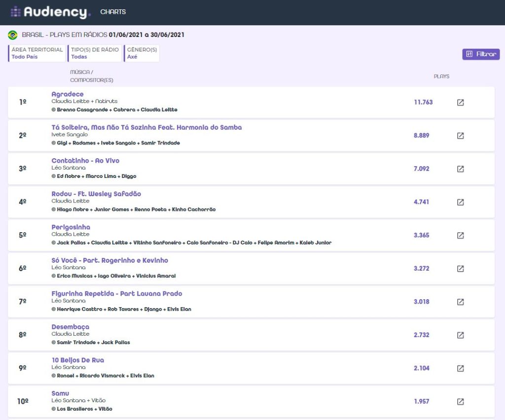Click composers Henrique Casttro + Rob Tavares line
This screenshot has width=505, height=420.
pyautogui.click(x=121, y=309)
